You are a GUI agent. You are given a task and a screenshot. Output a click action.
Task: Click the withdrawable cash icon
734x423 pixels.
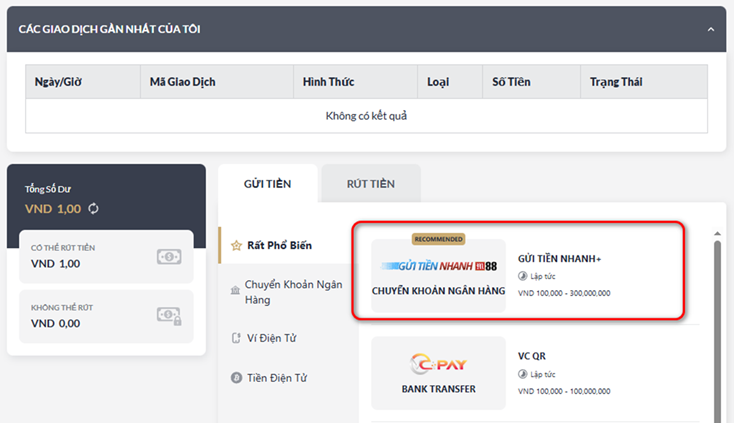(x=169, y=256)
